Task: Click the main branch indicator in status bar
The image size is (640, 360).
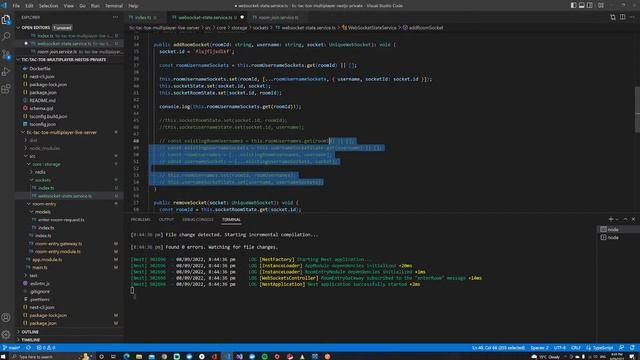Action: coord(11,348)
